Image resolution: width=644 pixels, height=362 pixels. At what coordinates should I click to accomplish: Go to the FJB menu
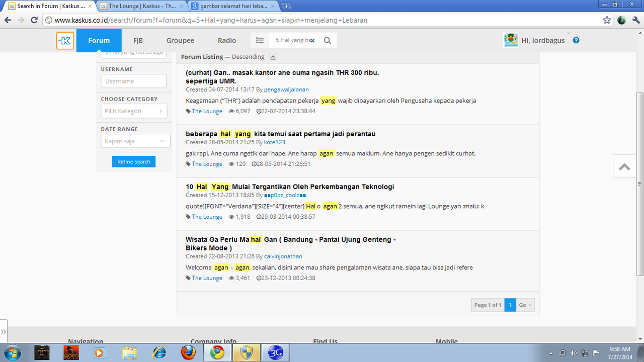point(138,40)
